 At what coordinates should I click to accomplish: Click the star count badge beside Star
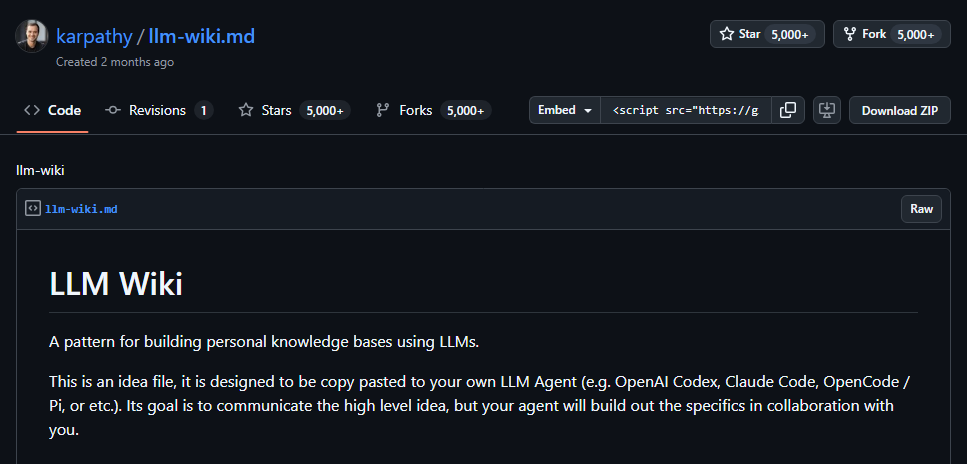coord(789,35)
